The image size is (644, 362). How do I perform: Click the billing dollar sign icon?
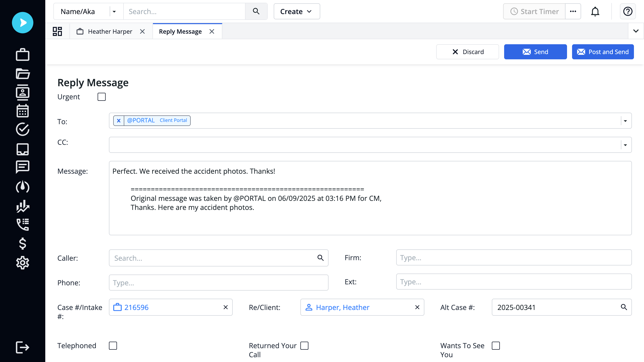(x=23, y=243)
